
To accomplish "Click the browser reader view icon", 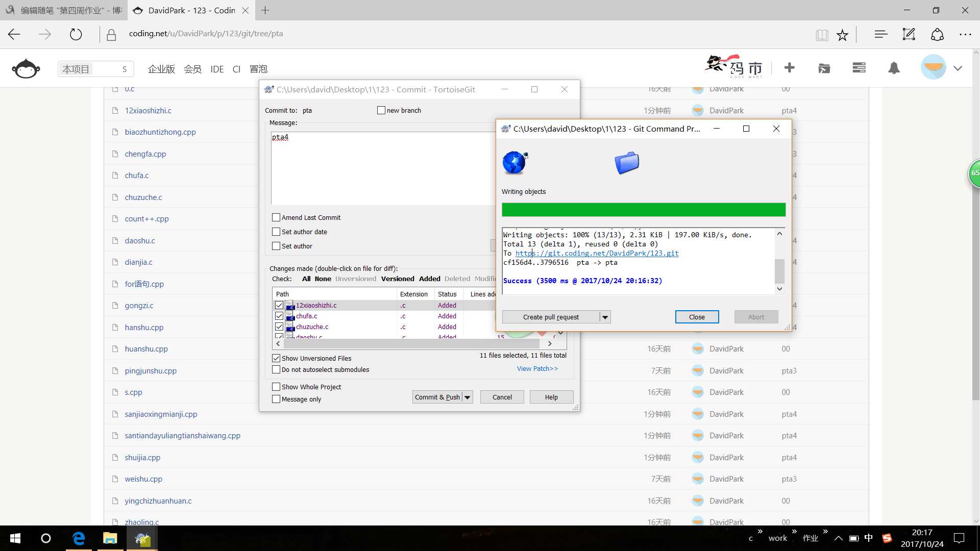I will tap(822, 34).
